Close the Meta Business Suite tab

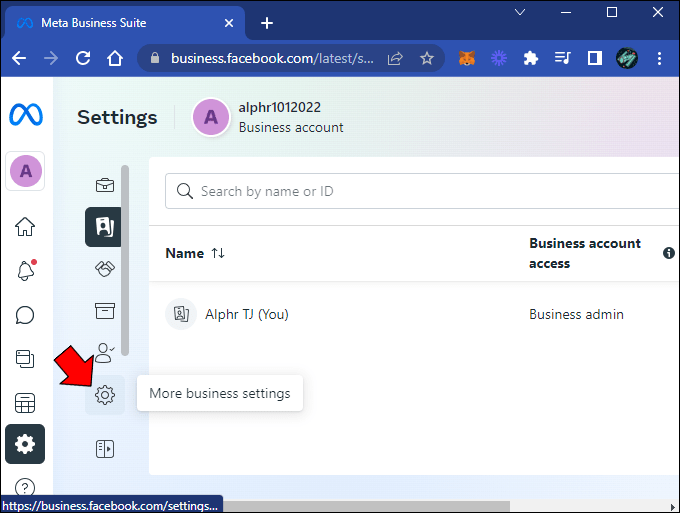pyautogui.click(x=229, y=23)
